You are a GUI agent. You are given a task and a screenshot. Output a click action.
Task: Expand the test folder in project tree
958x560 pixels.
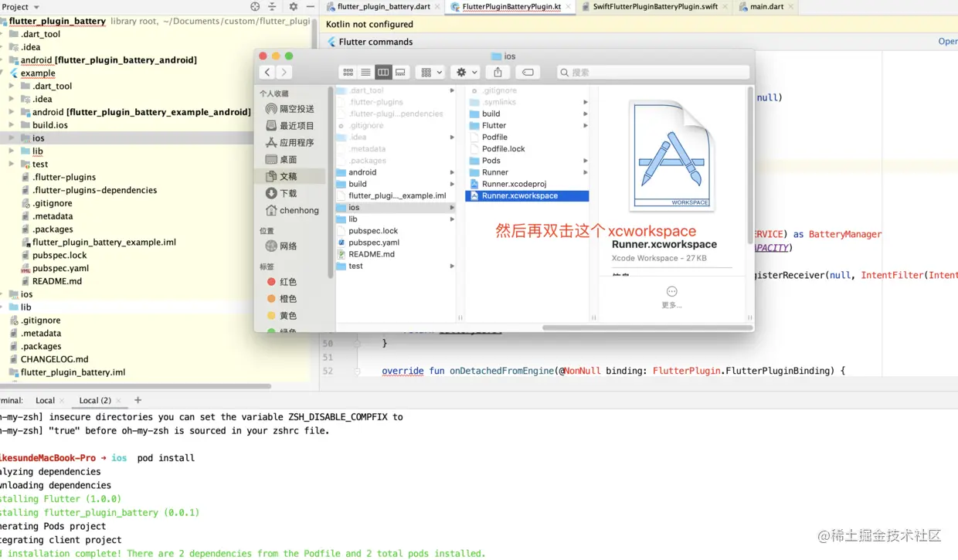click(x=12, y=164)
